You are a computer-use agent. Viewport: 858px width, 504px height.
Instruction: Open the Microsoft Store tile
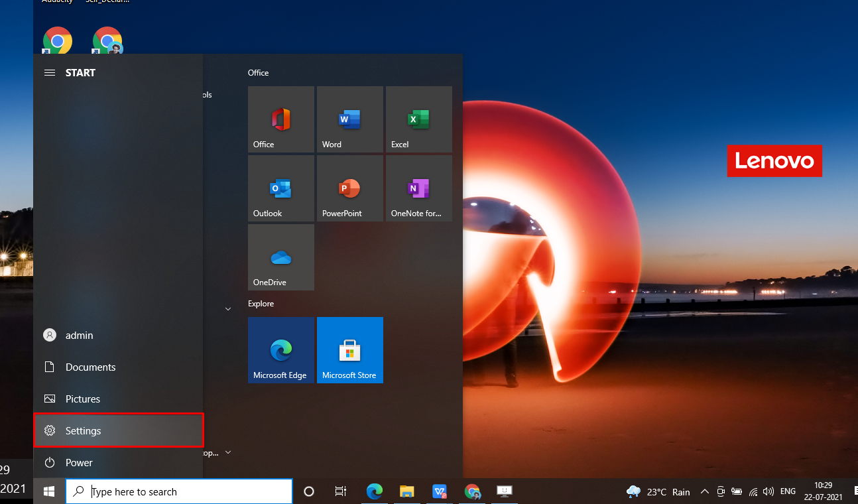click(x=349, y=350)
